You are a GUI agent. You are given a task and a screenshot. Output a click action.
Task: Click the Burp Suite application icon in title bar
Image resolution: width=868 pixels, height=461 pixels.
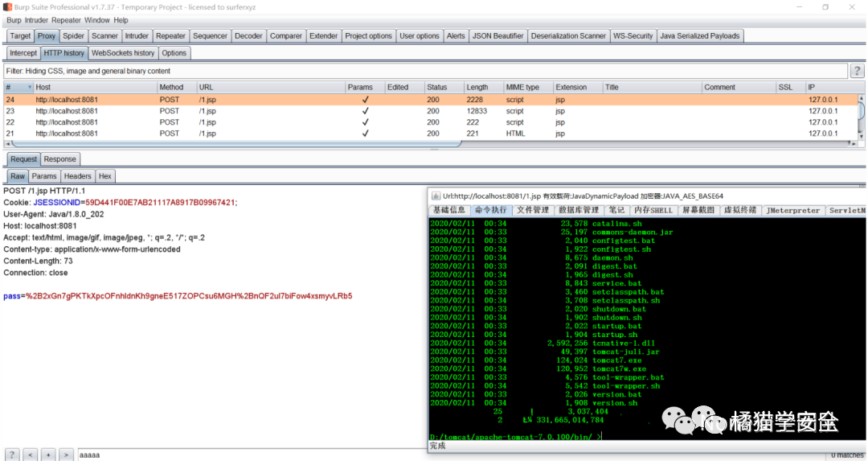click(7, 7)
